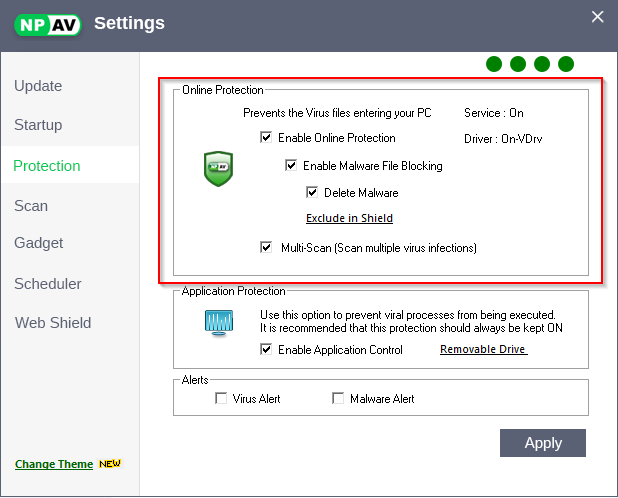Viewport: 618px width, 498px height.
Task: Click the green shield protection icon
Action: (x=218, y=168)
